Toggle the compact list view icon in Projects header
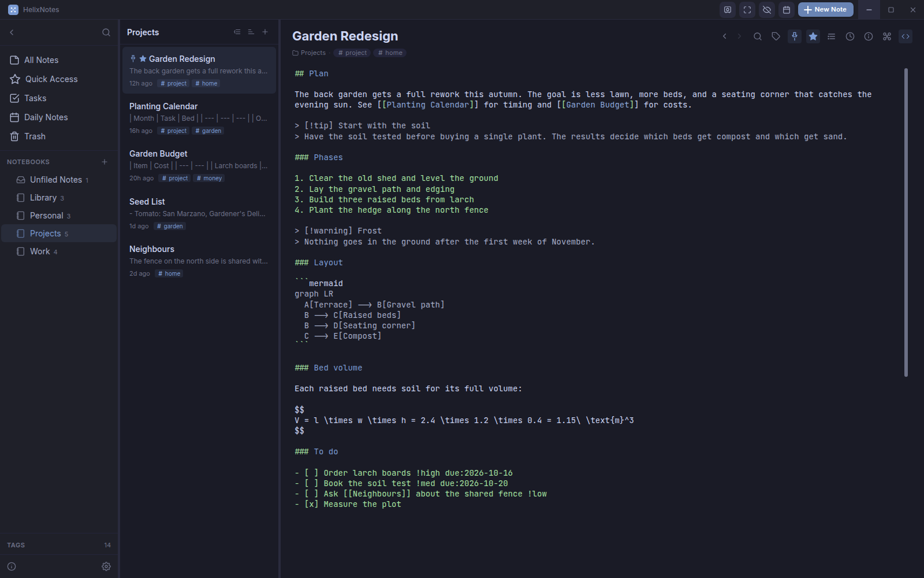 [x=237, y=32]
